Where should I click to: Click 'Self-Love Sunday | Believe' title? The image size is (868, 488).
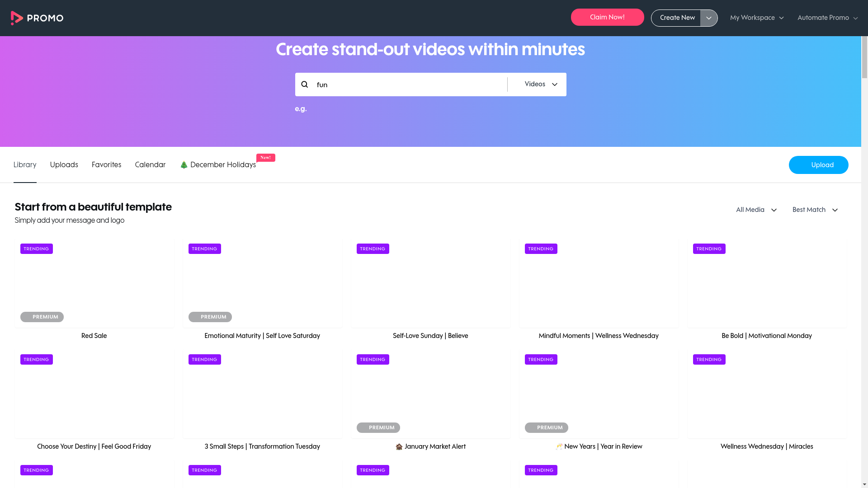click(x=430, y=336)
